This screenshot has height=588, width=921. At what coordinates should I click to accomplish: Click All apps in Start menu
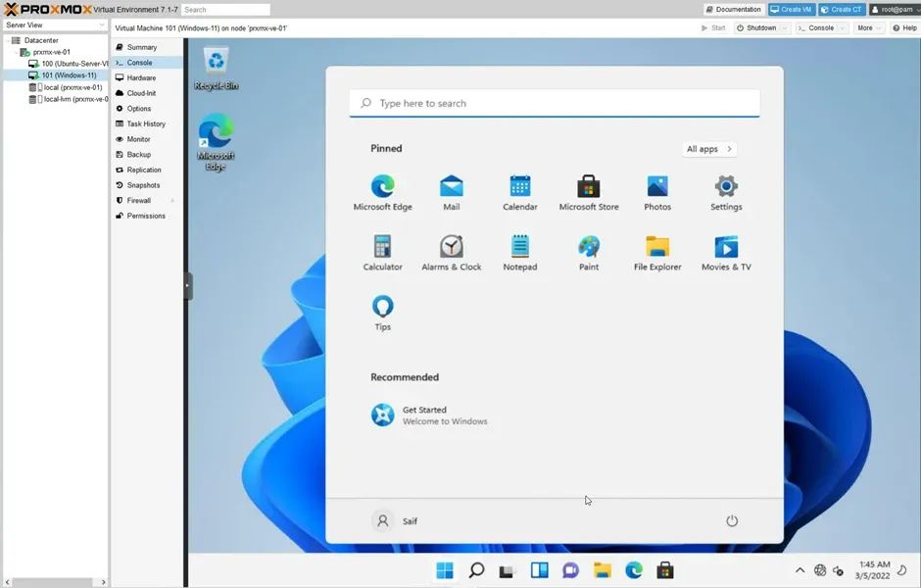pos(708,149)
